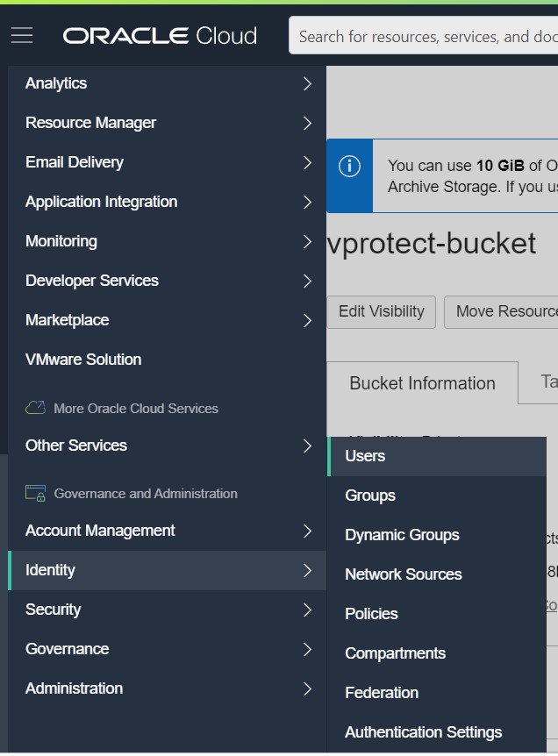Click the Oracle Cloud logo
The height and width of the screenshot is (756, 558).
click(160, 36)
